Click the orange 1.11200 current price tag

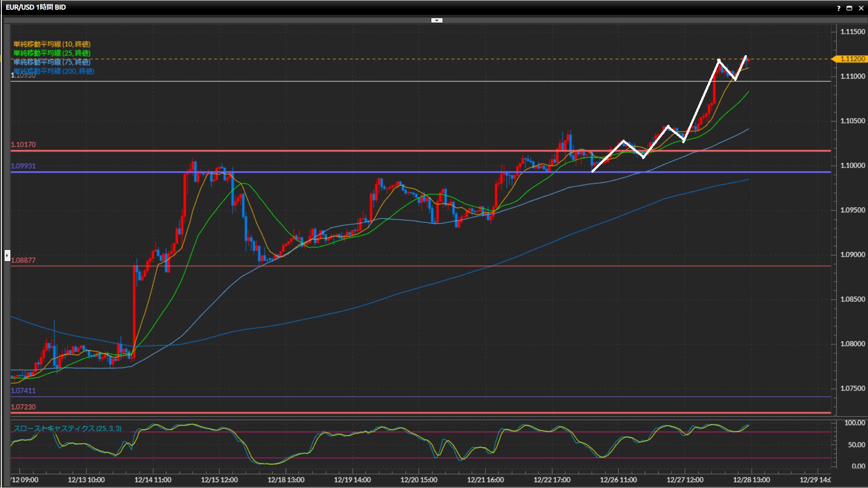851,59
